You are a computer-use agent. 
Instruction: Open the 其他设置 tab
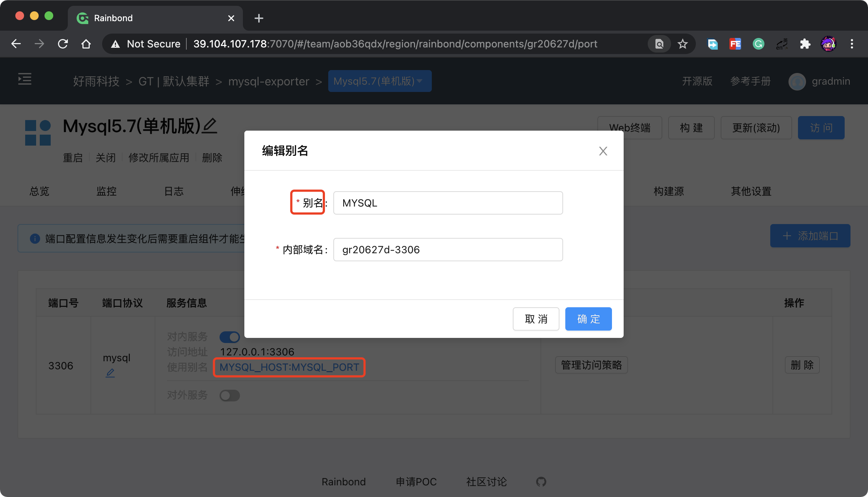(751, 191)
